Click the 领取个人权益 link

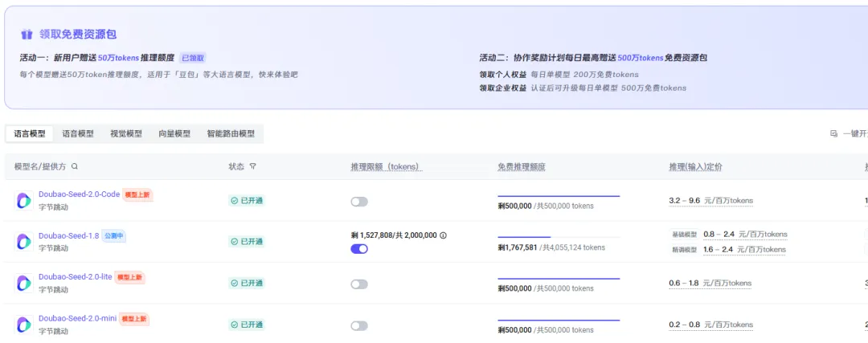[502, 74]
